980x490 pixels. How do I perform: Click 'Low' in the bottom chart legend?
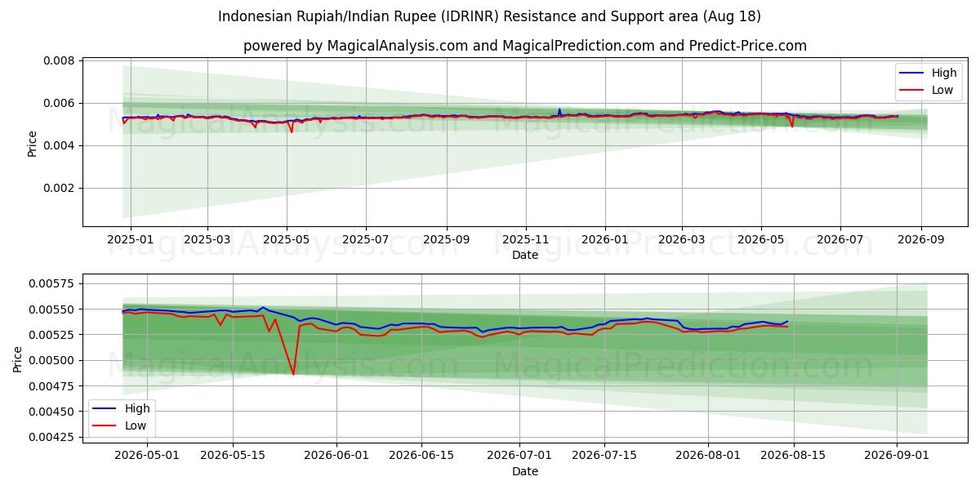(x=136, y=425)
